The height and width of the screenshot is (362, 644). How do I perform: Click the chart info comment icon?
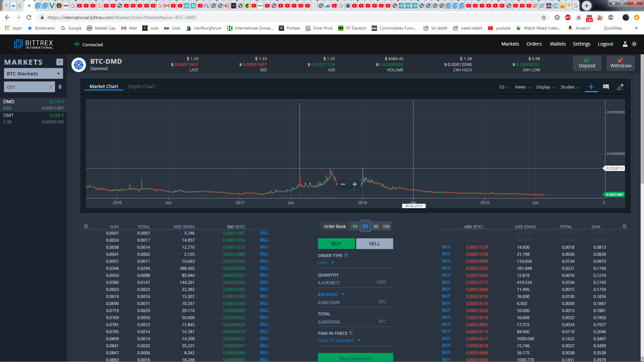coord(606,87)
